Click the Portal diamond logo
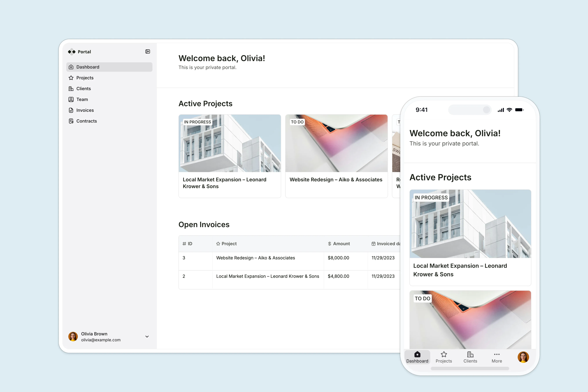This screenshot has width=588, height=392. pos(71,52)
